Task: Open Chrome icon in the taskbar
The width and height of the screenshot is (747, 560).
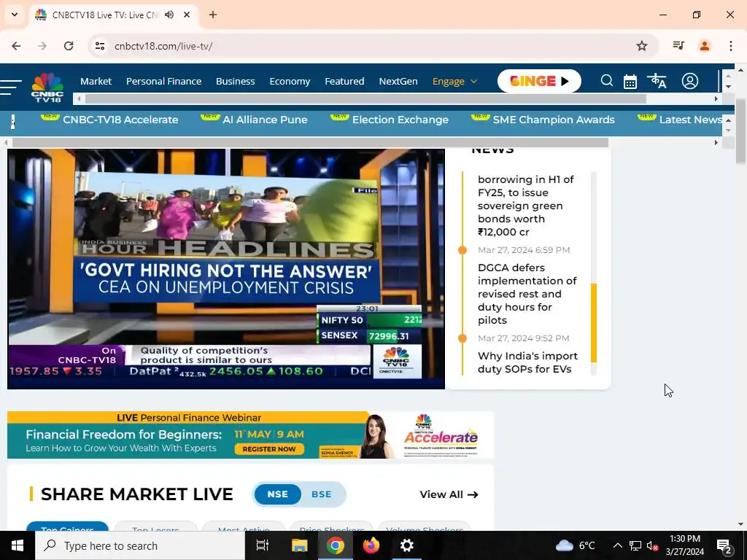Action: point(336,545)
